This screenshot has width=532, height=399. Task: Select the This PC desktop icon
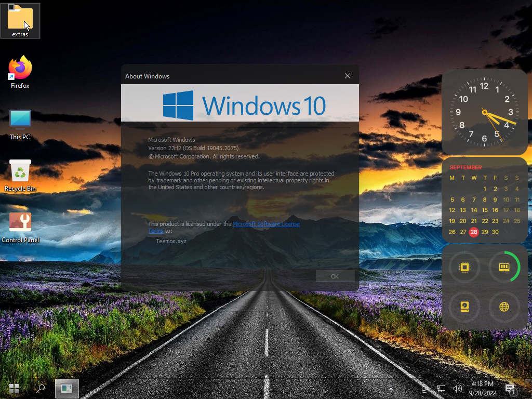[x=20, y=125]
